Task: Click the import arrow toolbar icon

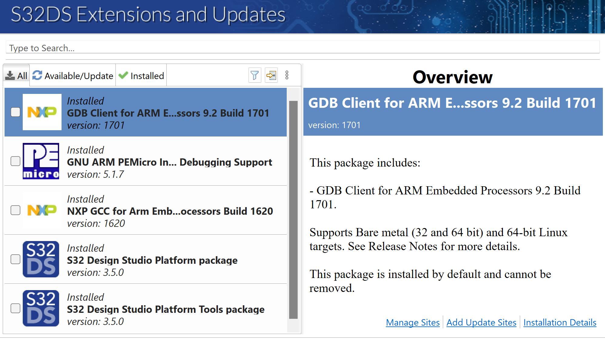Action: click(x=271, y=75)
